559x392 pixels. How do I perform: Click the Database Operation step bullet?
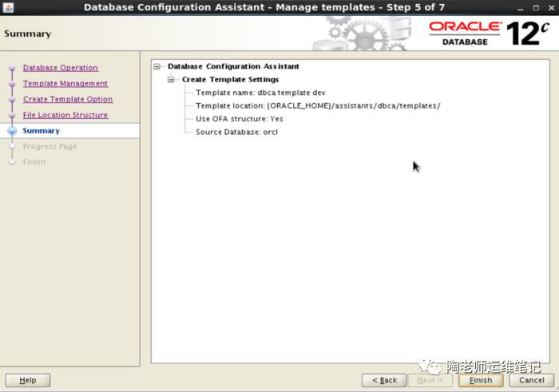(x=12, y=68)
